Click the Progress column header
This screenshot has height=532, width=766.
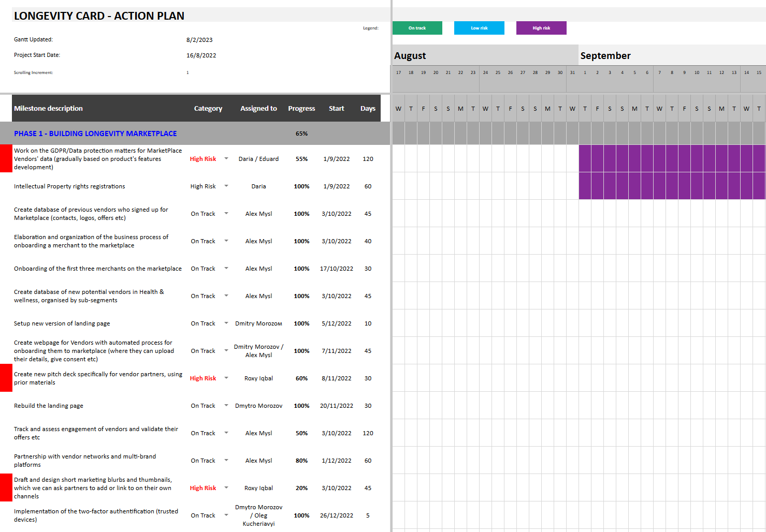pos(301,108)
